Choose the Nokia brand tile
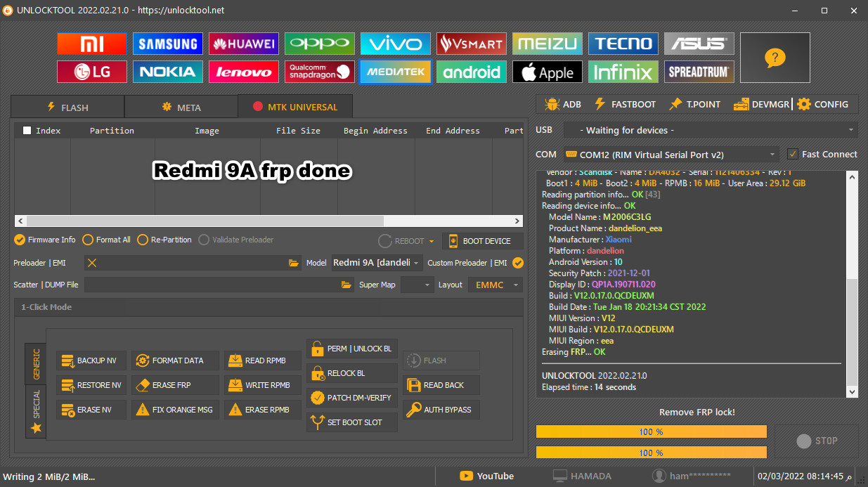 [168, 72]
